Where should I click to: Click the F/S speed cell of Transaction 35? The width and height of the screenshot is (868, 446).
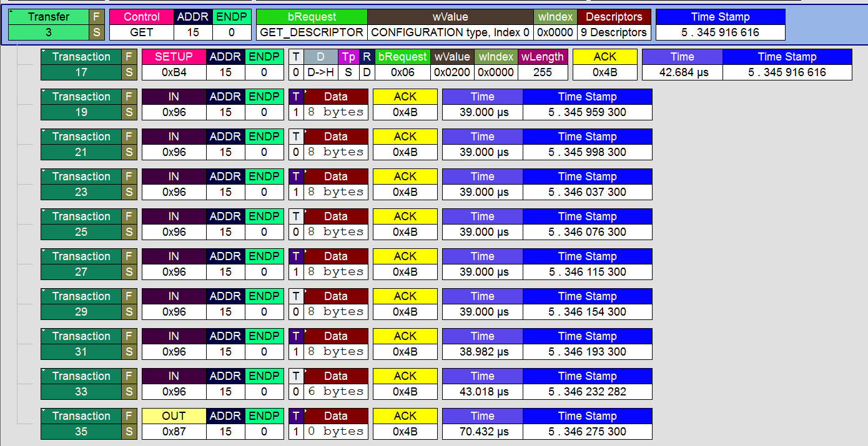click(129, 424)
